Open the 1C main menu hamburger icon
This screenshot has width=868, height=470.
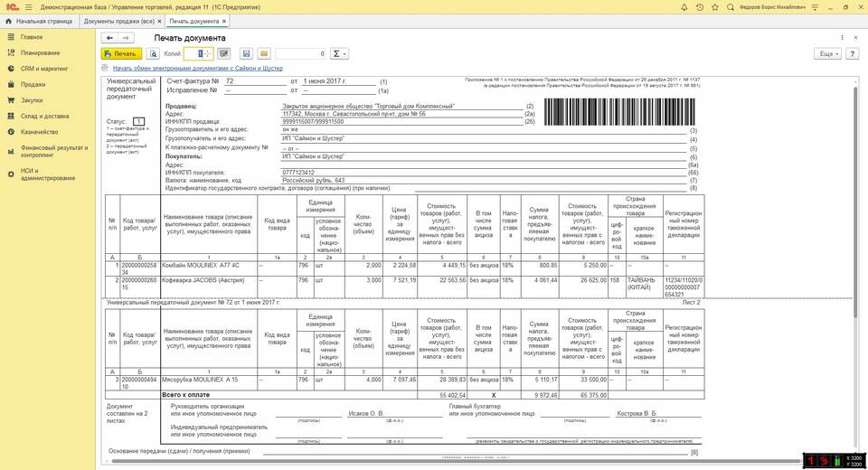pyautogui.click(x=28, y=7)
